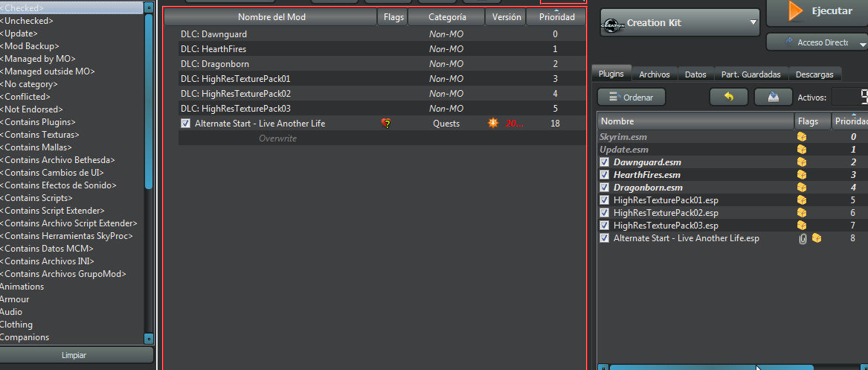Click the Ejecutar button

817,12
